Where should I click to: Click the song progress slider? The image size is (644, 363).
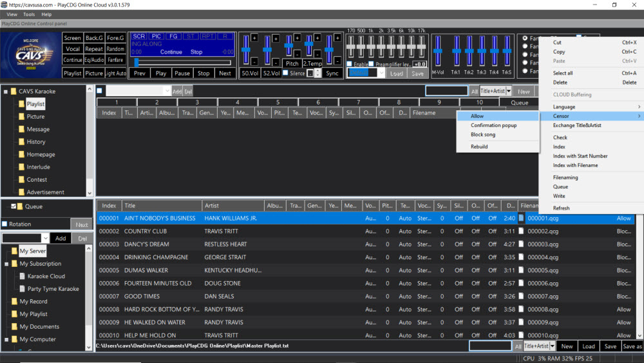[183, 63]
